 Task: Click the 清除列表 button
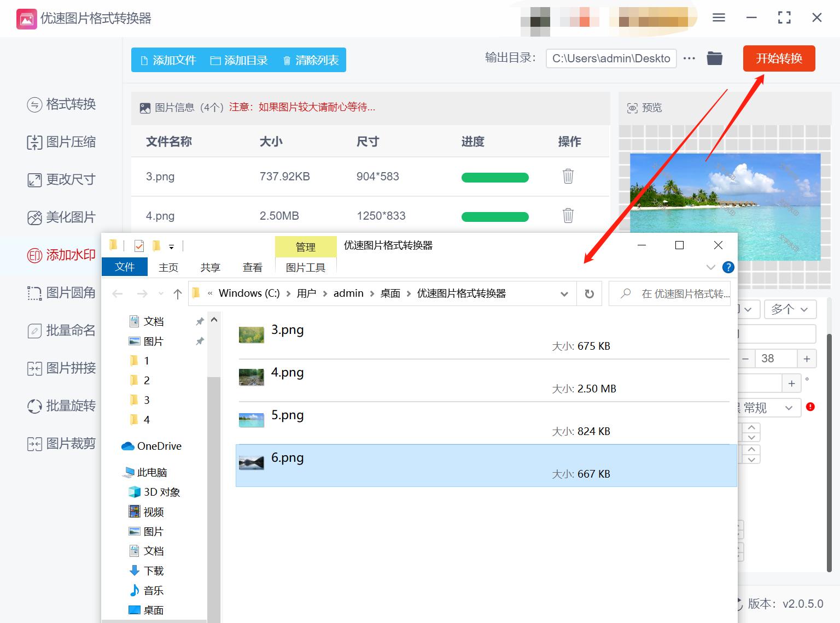pyautogui.click(x=311, y=60)
